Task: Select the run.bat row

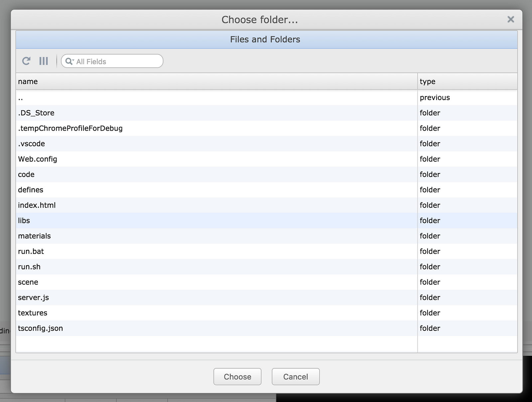Action: [267, 251]
